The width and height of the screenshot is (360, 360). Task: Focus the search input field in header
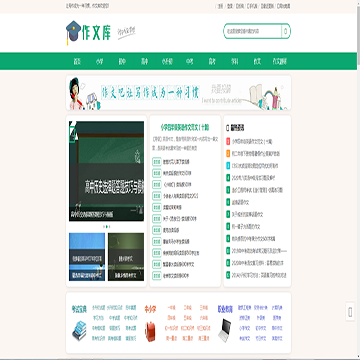click(252, 31)
